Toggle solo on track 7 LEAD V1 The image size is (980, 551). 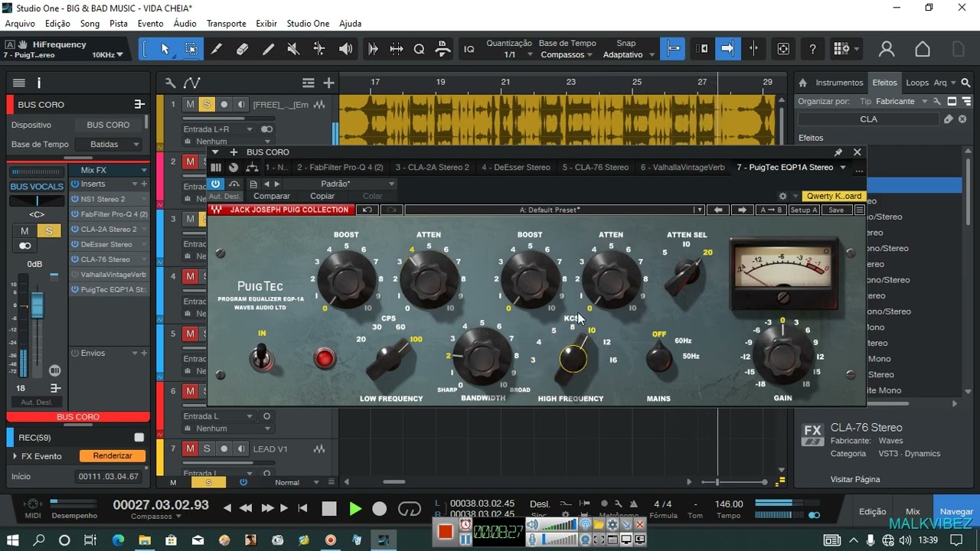click(207, 448)
